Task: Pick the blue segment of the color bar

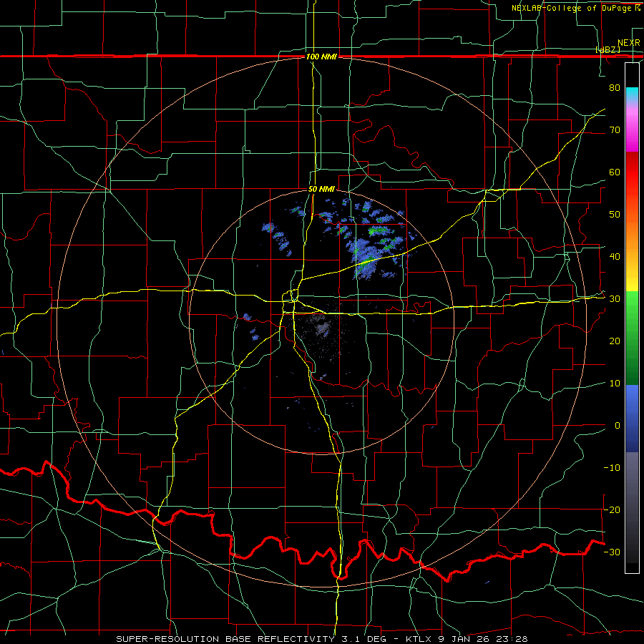Action: [632, 419]
